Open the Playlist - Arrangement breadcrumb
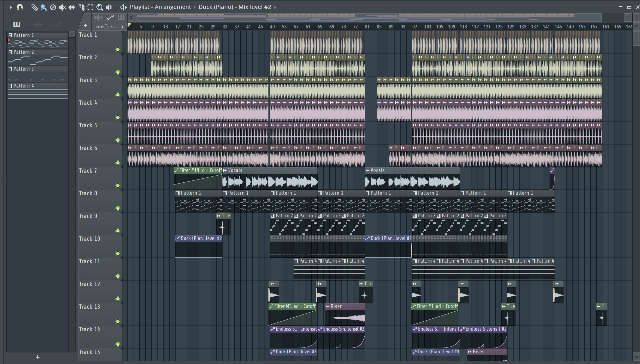640x364 pixels. (x=160, y=7)
